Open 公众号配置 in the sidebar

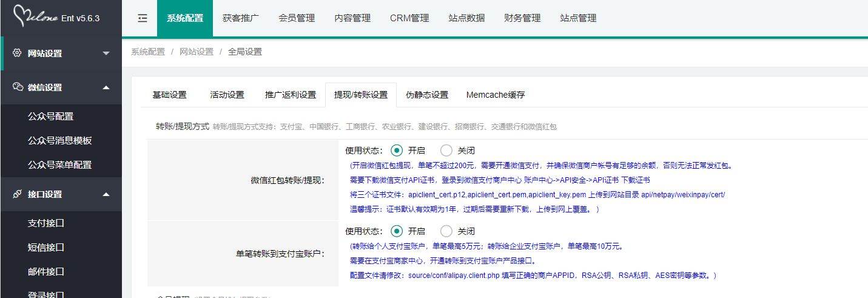(51, 117)
